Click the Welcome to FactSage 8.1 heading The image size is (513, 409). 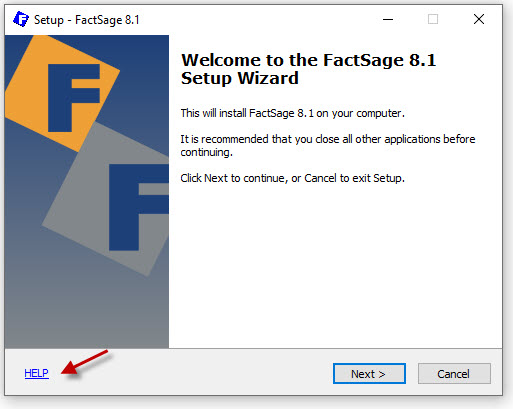(308, 69)
